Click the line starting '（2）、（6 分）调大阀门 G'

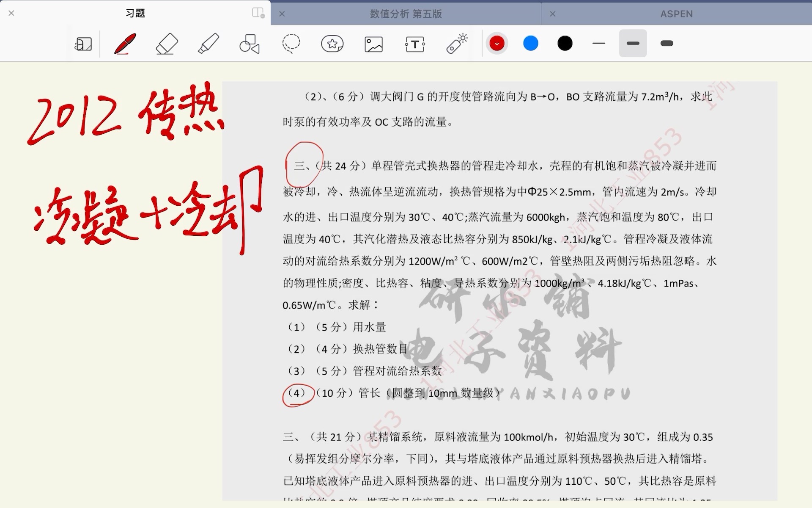pyautogui.click(x=508, y=97)
